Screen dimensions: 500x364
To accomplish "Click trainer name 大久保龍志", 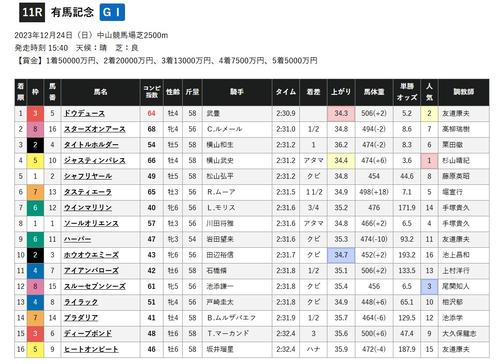I will tap(459, 333).
